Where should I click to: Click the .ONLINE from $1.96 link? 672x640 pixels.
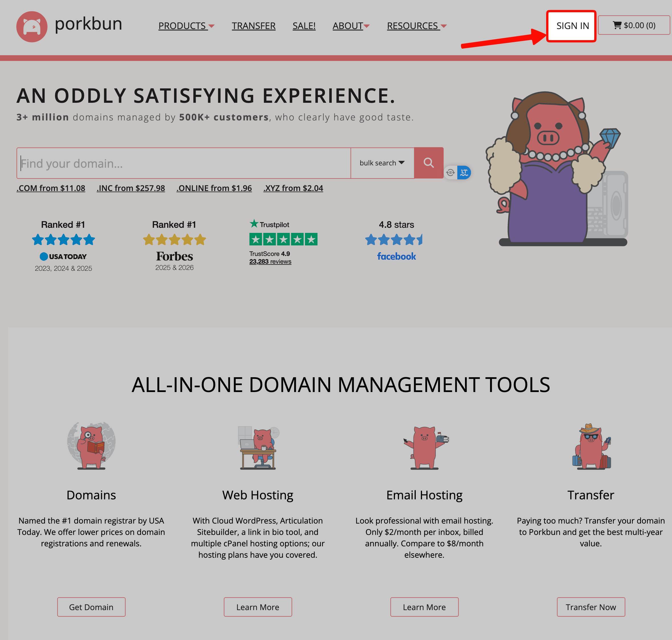pos(214,188)
